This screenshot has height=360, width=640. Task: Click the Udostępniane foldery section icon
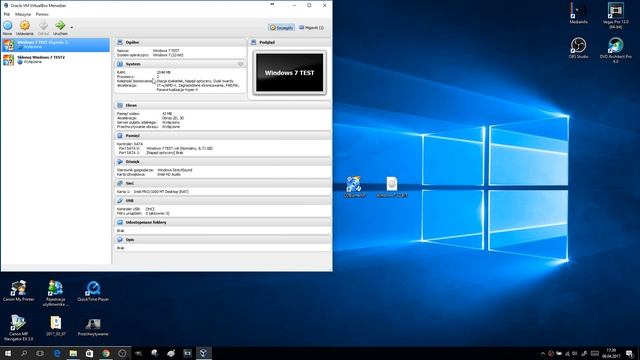120,222
